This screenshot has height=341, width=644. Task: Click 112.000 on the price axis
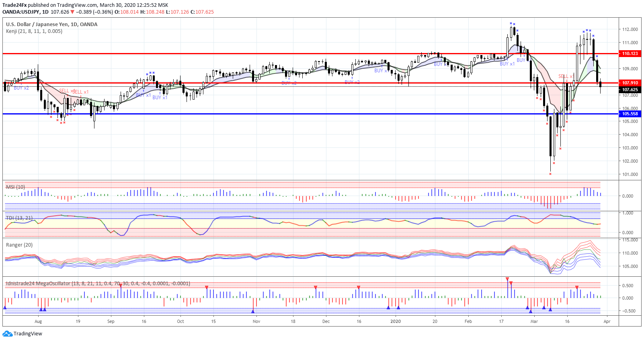(x=630, y=29)
